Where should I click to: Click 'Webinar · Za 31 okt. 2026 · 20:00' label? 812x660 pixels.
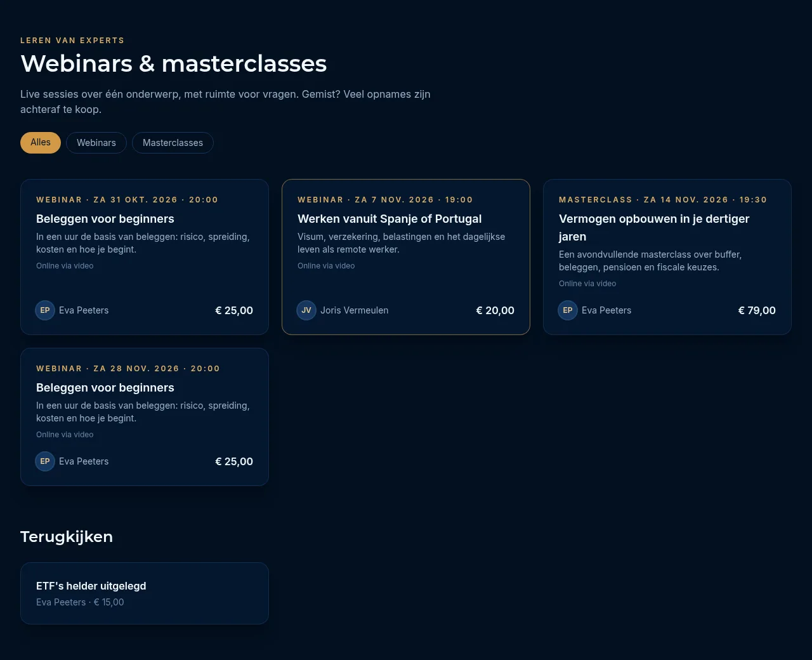point(127,200)
